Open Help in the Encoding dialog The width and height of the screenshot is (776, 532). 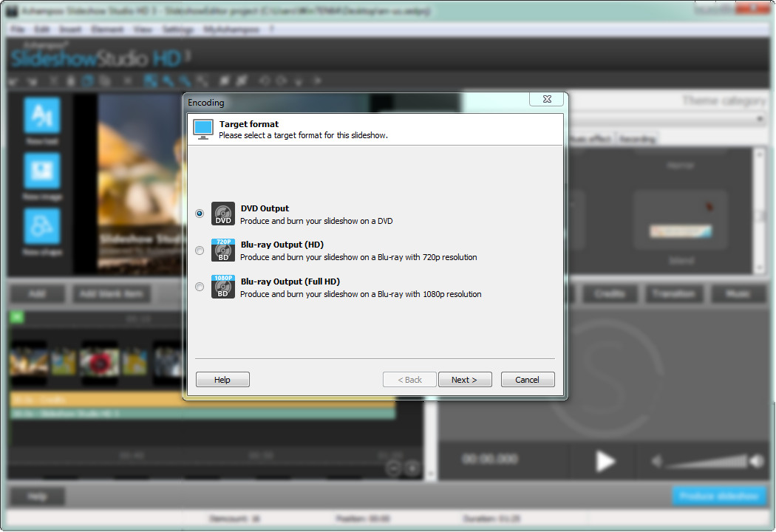click(222, 380)
